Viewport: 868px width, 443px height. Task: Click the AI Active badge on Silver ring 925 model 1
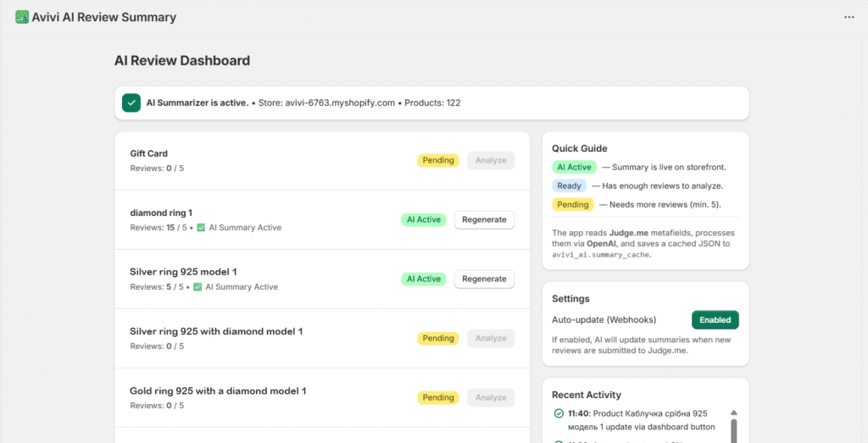pyautogui.click(x=424, y=279)
